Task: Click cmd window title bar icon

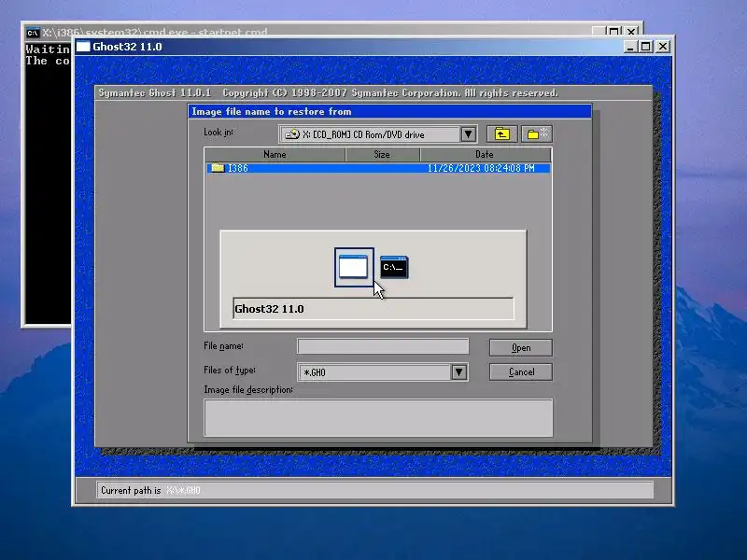Action: pyautogui.click(x=33, y=33)
